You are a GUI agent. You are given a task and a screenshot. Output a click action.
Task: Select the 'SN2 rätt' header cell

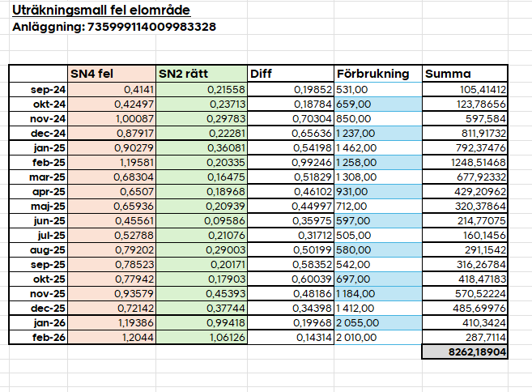coord(201,74)
